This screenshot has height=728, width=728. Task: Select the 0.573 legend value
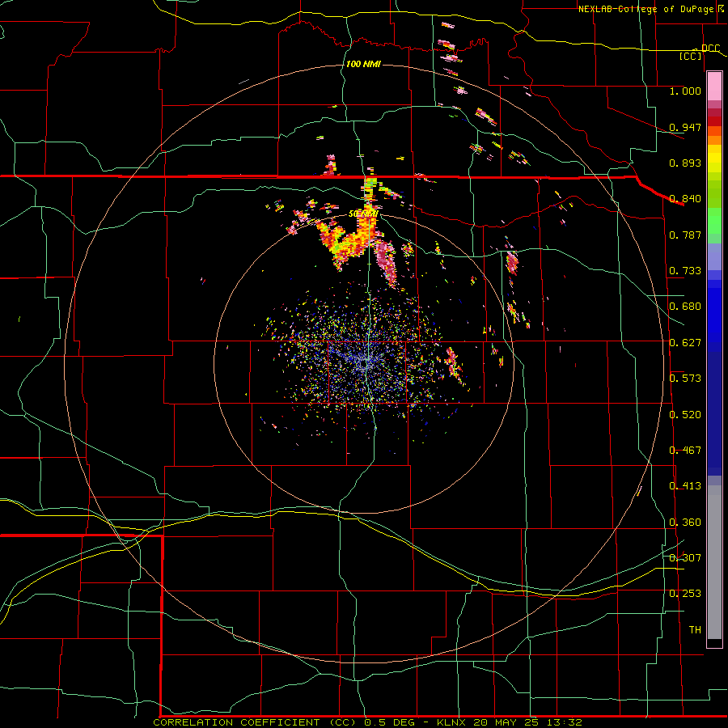pyautogui.click(x=685, y=379)
